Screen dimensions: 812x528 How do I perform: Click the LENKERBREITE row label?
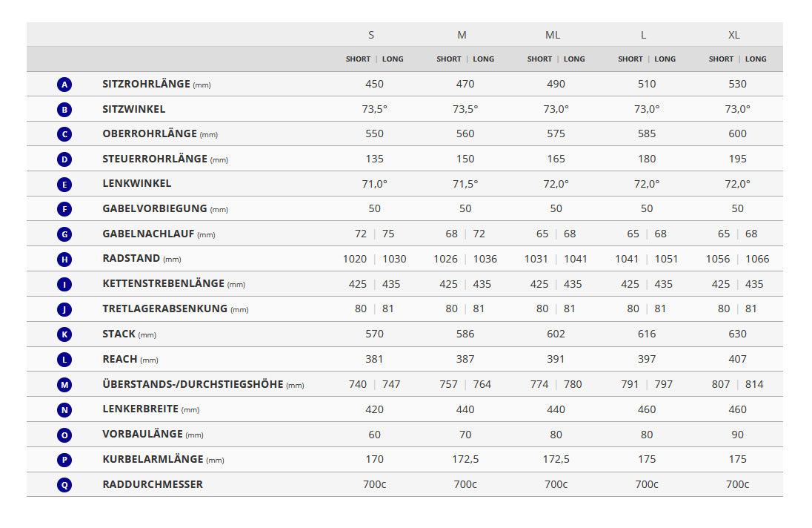click(141, 409)
